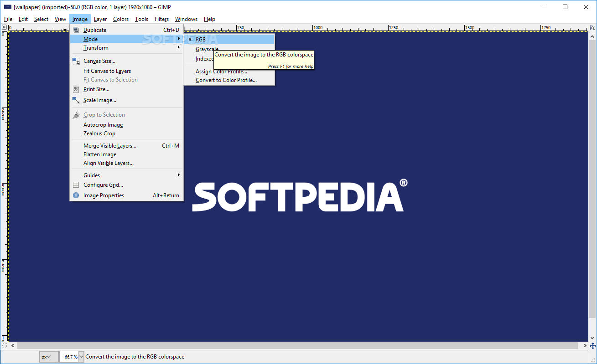The height and width of the screenshot is (364, 597).
Task: Click the status bar message text
Action: tap(135, 357)
